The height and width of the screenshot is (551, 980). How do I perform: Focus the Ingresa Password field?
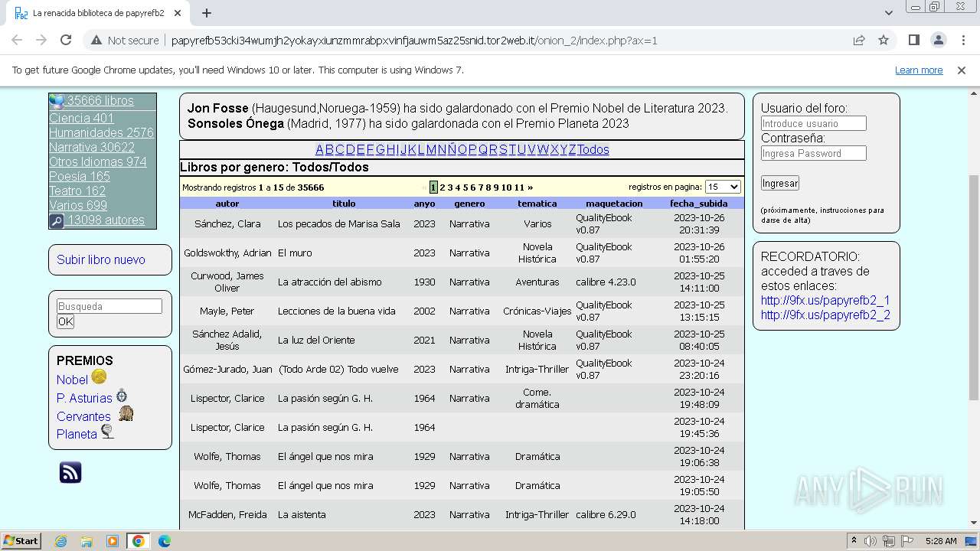pyautogui.click(x=814, y=153)
